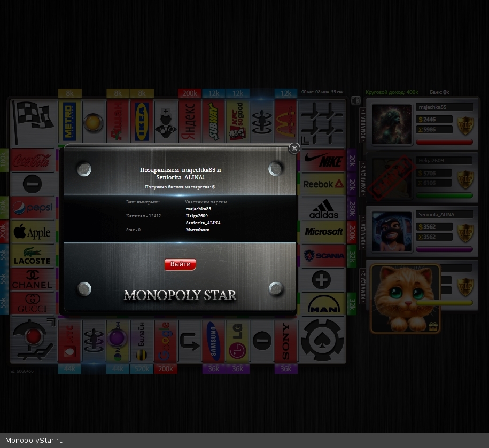
Task: Select the Gucci board cell
Action: 33,303
